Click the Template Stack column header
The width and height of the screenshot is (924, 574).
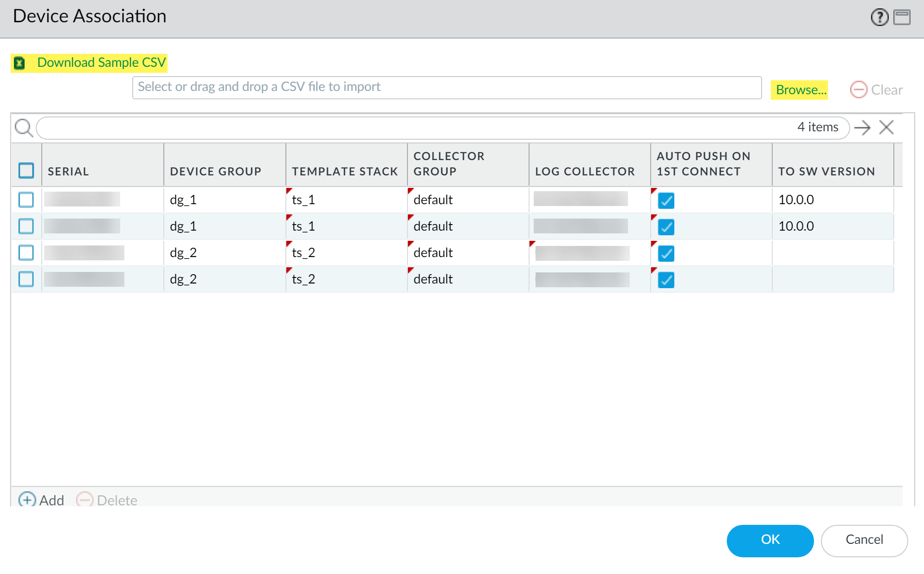point(344,171)
